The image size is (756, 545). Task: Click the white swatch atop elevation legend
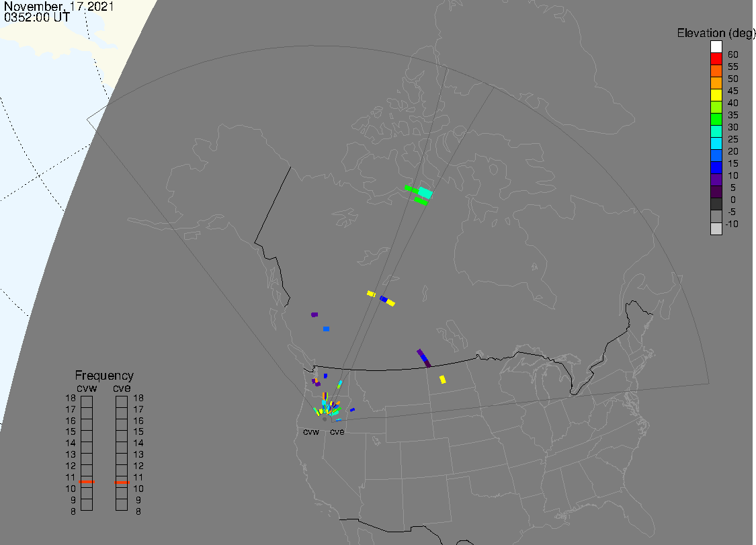[x=716, y=47]
